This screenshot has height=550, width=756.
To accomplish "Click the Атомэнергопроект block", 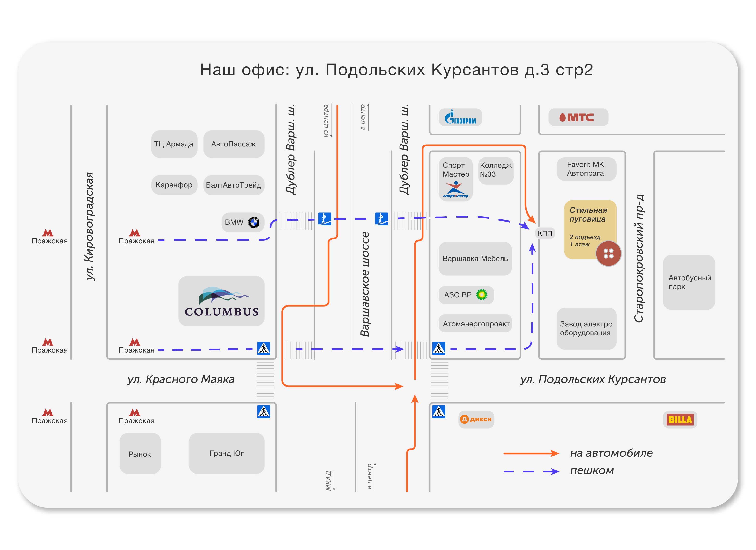I will (475, 324).
